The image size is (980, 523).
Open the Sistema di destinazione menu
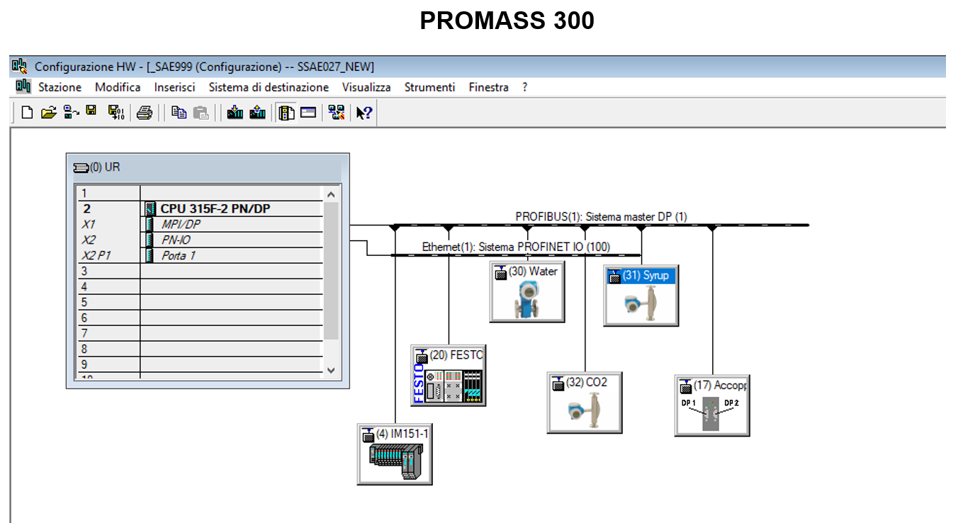tap(269, 87)
